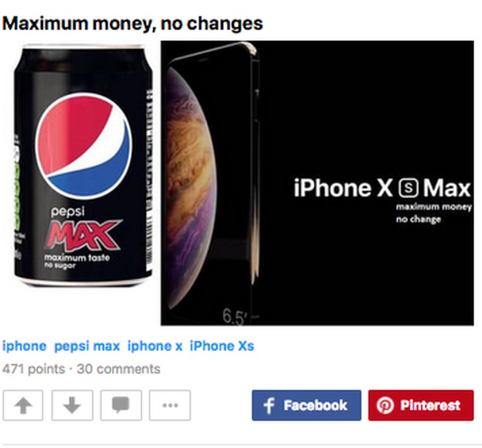Open the 'iphone' tag
The image size is (482, 448).
point(24,346)
